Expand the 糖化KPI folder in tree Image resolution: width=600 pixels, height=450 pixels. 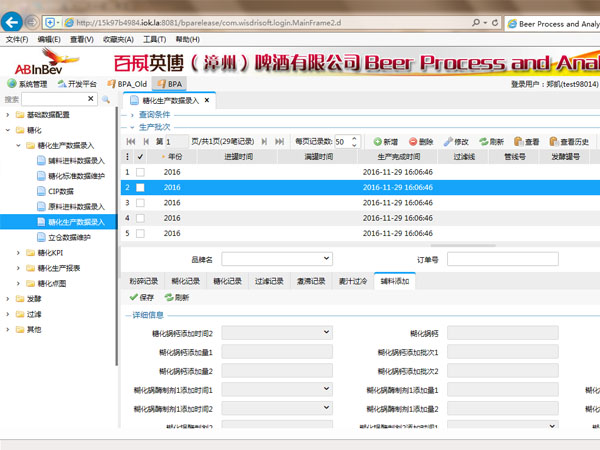point(19,253)
